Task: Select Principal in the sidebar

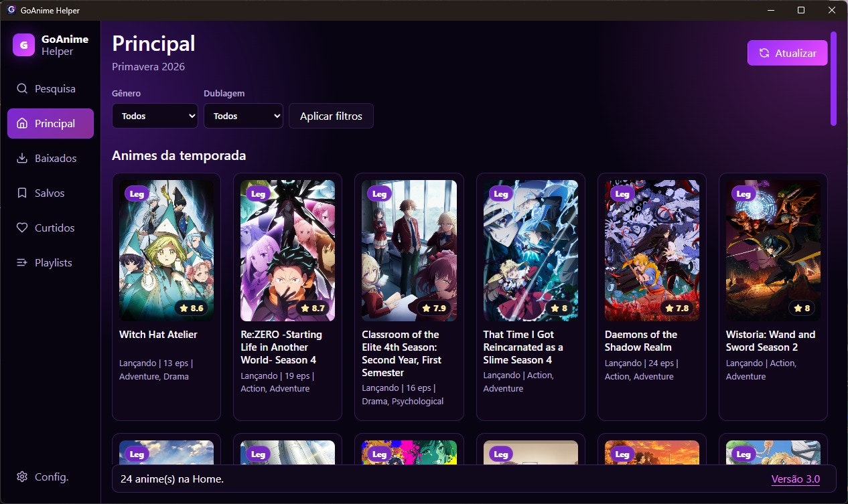Action: point(50,123)
